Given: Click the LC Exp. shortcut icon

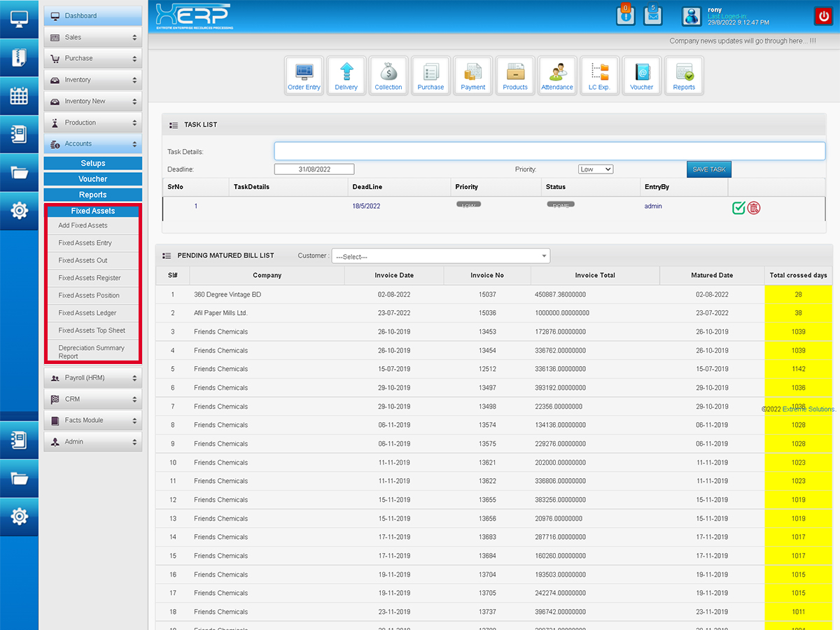Looking at the screenshot, I should pyautogui.click(x=599, y=75).
